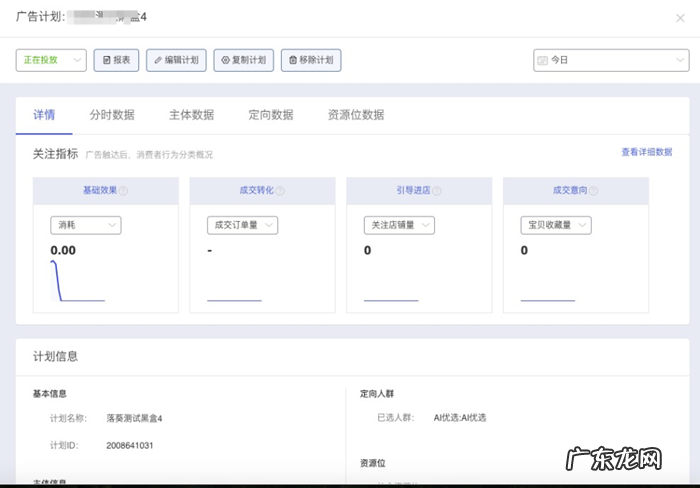Click the 基础效果 card header
Image resolution: width=700 pixels, height=488 pixels.
pyautogui.click(x=106, y=191)
